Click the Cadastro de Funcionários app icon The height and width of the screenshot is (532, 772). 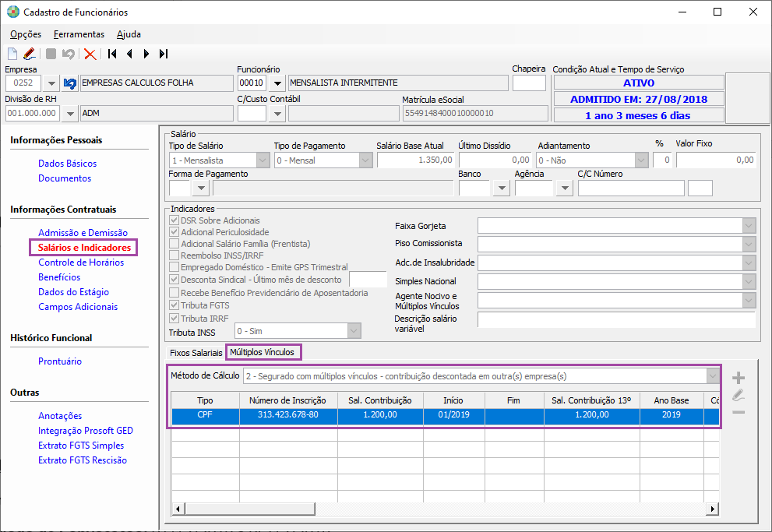pos(12,12)
